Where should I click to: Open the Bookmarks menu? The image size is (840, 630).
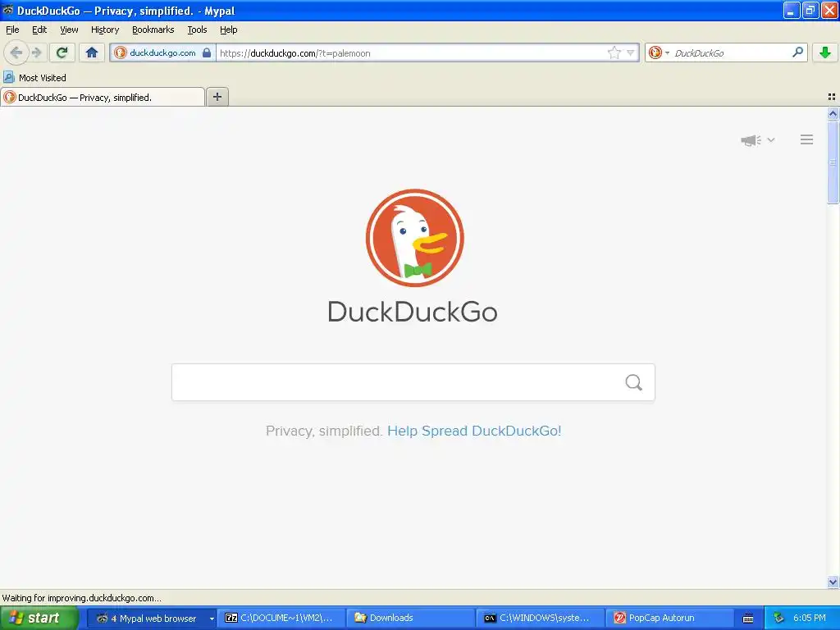[153, 30]
